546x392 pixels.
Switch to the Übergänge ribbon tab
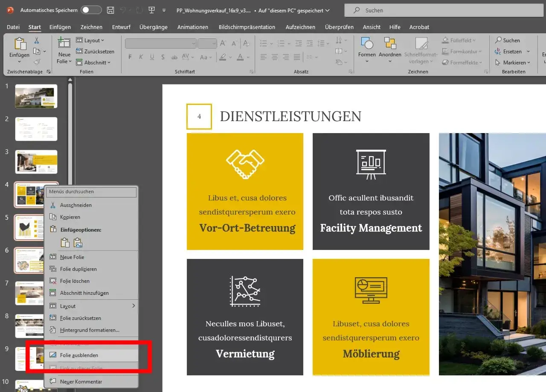[153, 27]
